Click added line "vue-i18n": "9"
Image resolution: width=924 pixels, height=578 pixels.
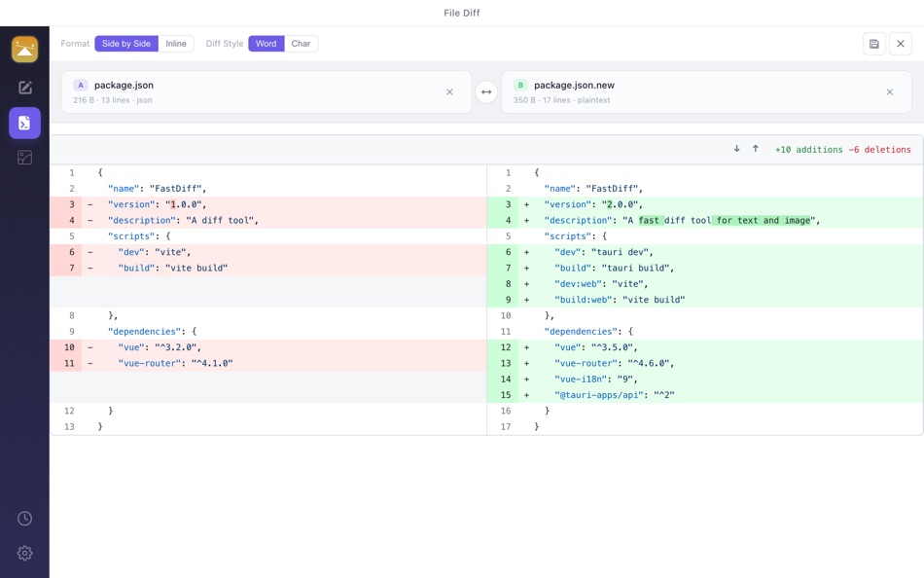[x=705, y=379]
